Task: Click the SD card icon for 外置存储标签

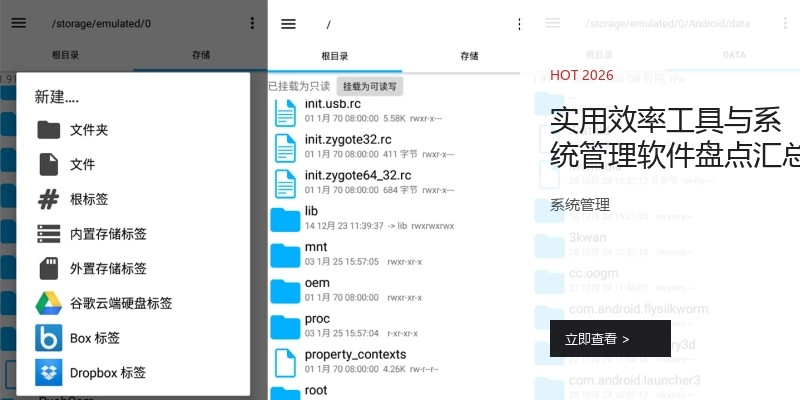Action: (48, 268)
